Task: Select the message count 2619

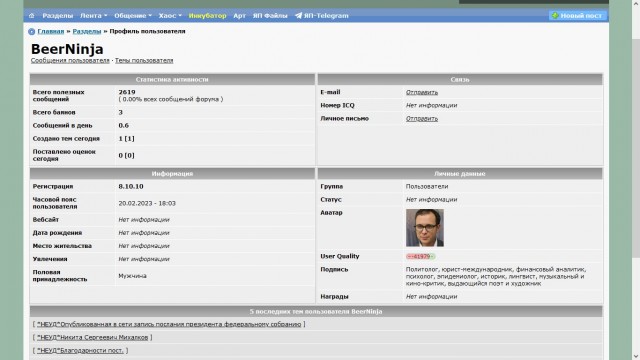Action: tap(127, 92)
